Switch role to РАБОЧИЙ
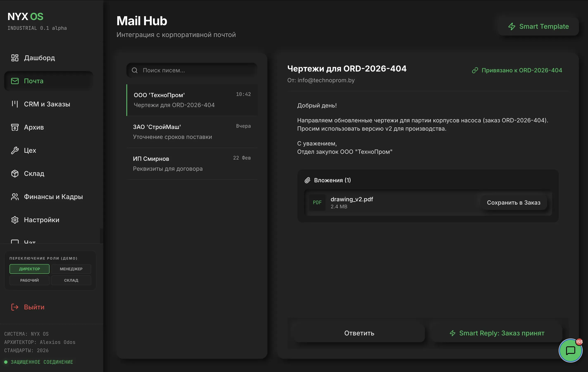 29,280
